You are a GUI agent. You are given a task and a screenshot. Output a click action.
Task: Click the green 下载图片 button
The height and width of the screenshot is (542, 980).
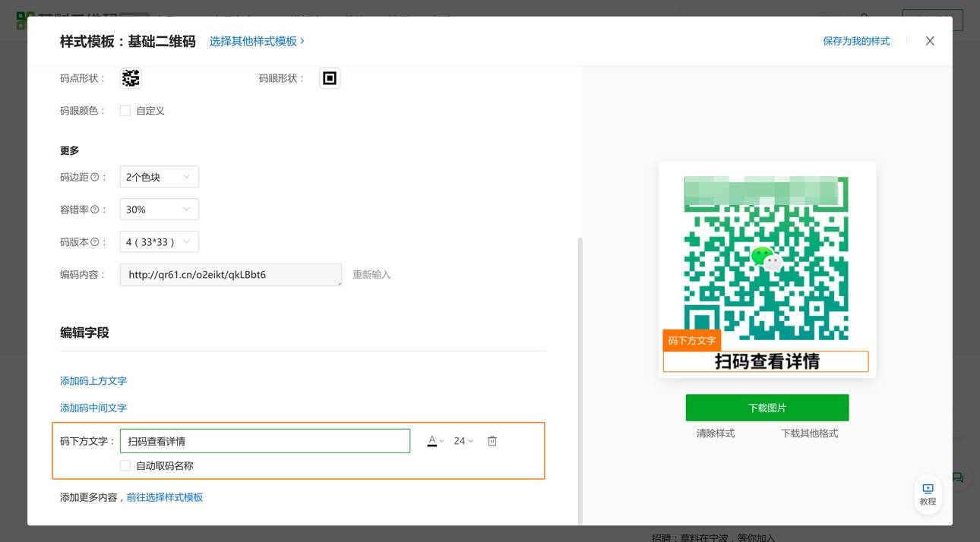[767, 408]
